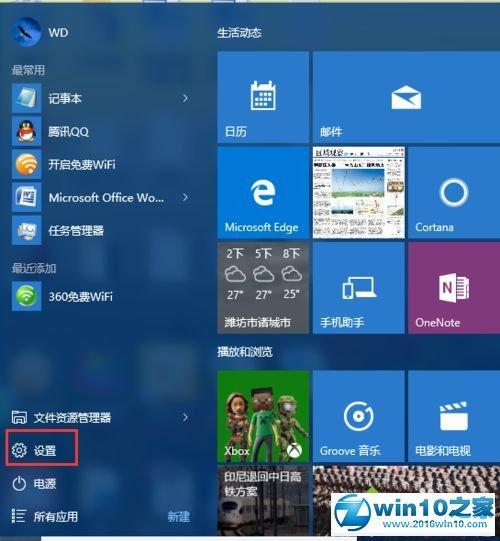Click the Power (电源) icon
500x541 pixels.
tap(19, 483)
